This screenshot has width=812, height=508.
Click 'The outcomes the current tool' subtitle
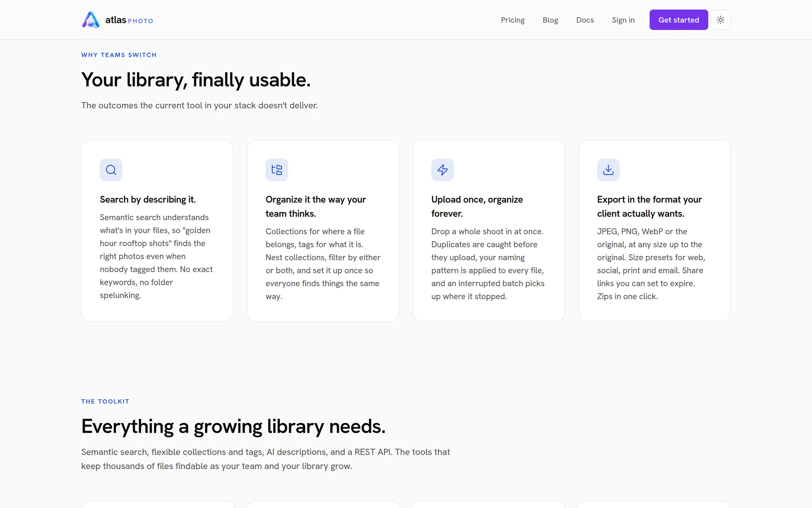[x=200, y=105]
